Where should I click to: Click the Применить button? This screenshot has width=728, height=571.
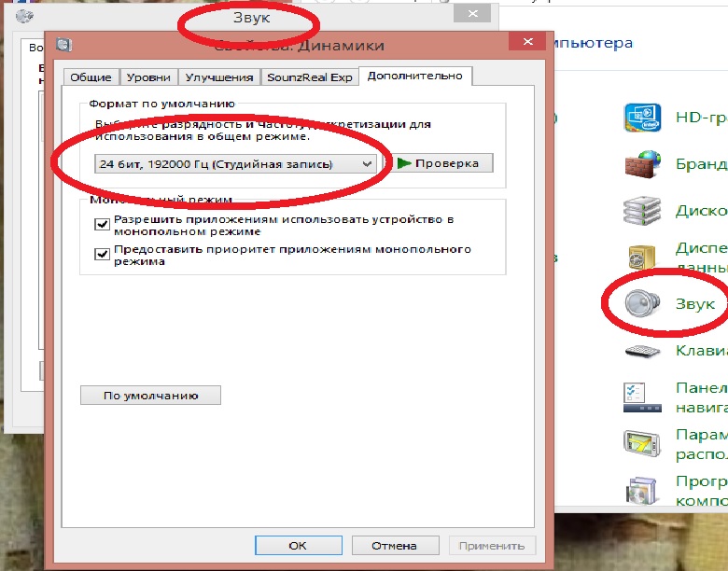(492, 546)
